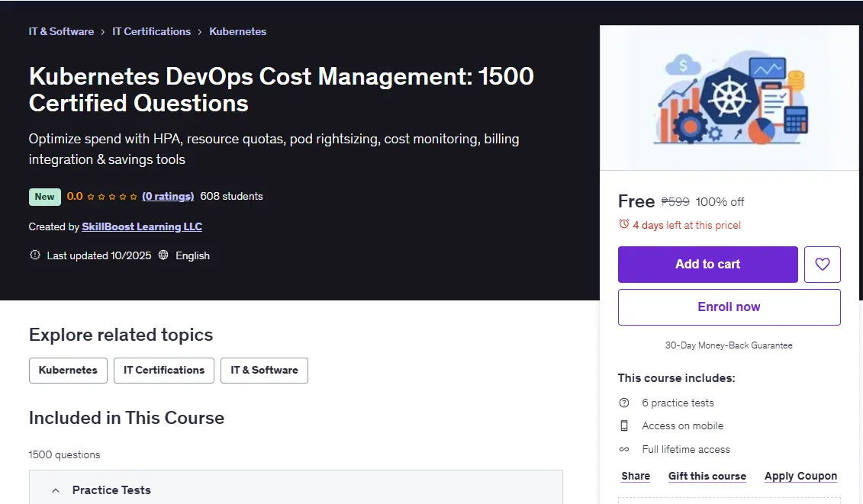Add course to wishlist with heart icon
Screen dimensions: 863x504
[x=823, y=264]
